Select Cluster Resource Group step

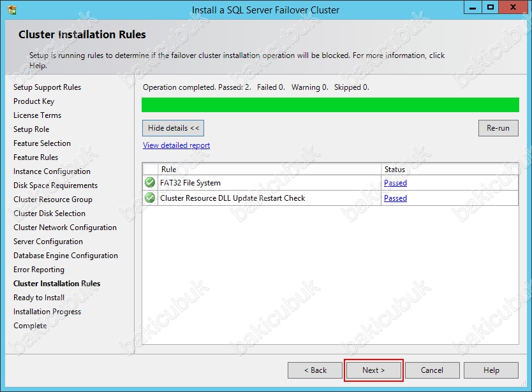click(x=53, y=200)
